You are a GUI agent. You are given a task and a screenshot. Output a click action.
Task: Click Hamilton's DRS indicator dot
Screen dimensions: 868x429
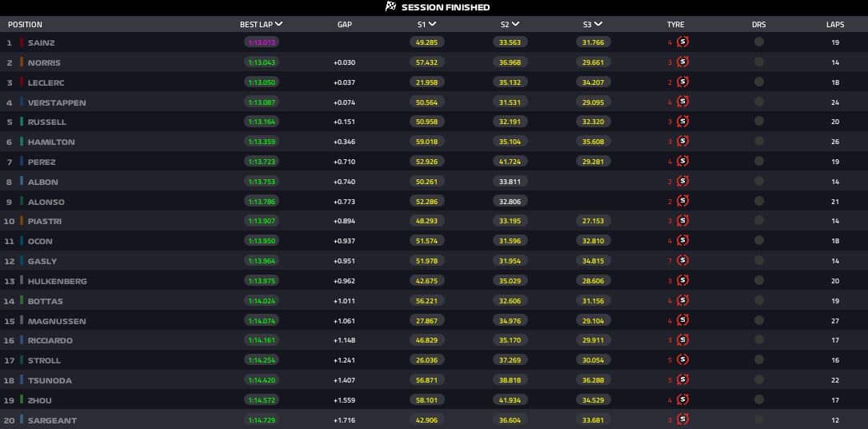pos(759,141)
